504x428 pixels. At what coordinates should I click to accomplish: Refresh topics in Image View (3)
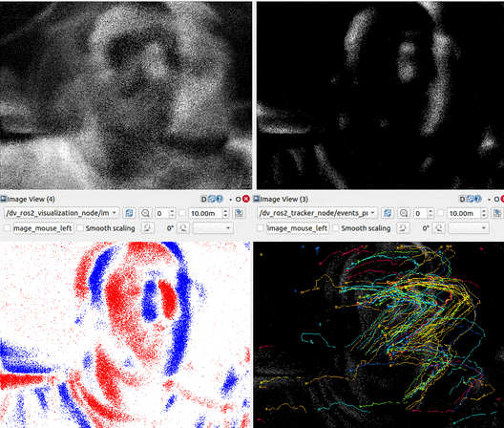coord(388,213)
